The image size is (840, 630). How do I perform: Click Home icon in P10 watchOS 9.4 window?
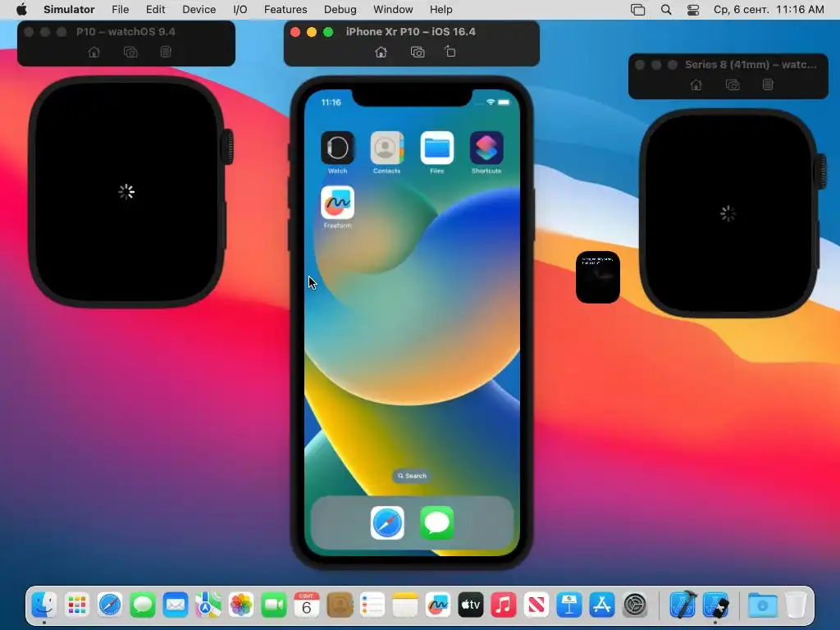(x=94, y=52)
